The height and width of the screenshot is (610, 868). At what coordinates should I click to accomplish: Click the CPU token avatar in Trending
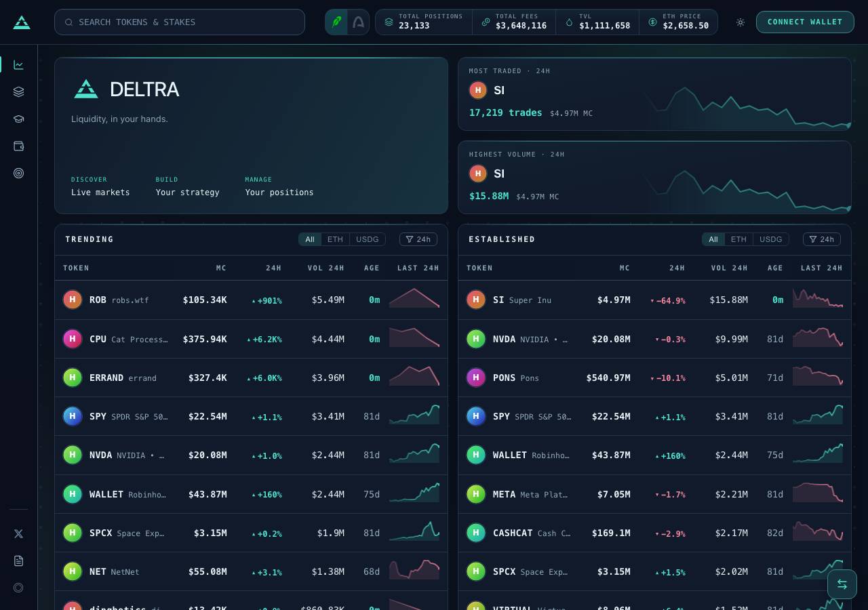click(x=73, y=339)
